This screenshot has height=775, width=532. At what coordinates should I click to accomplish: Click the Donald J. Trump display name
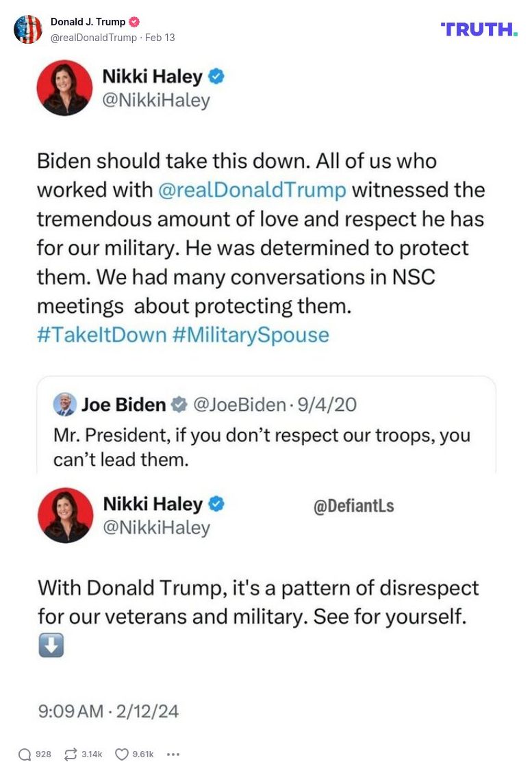pyautogui.click(x=88, y=22)
